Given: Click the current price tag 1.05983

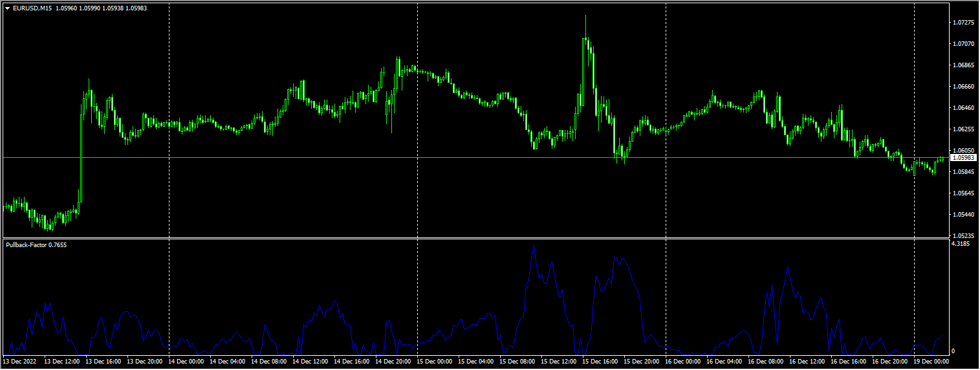Looking at the screenshot, I should pos(964,157).
